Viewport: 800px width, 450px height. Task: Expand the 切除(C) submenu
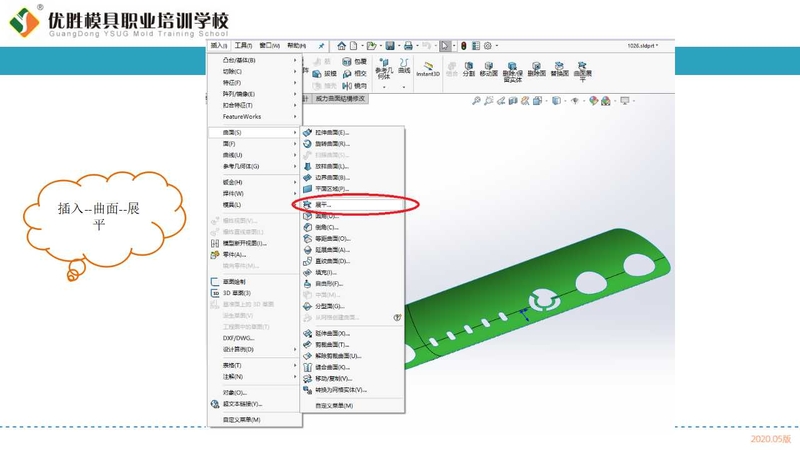pos(254,71)
